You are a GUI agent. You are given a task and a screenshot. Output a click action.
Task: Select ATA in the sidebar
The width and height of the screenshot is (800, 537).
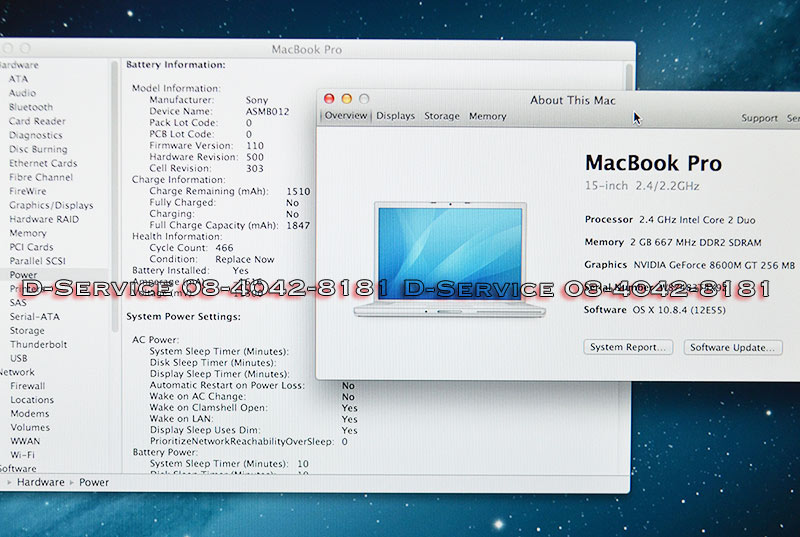point(18,79)
